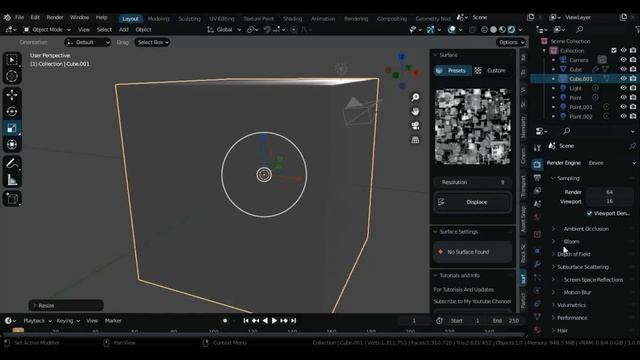This screenshot has width=640, height=360.
Task: Disable Cube rendering via camera icon
Action: (633, 69)
